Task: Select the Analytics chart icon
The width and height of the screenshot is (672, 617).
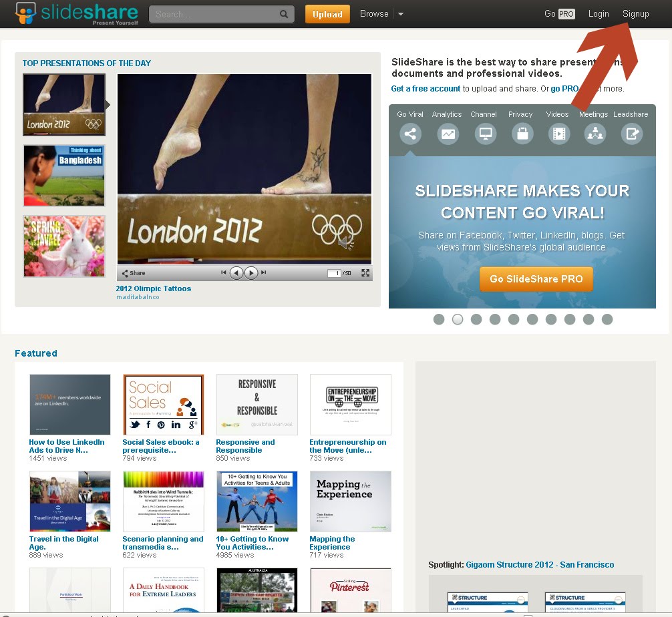Action: point(448,134)
